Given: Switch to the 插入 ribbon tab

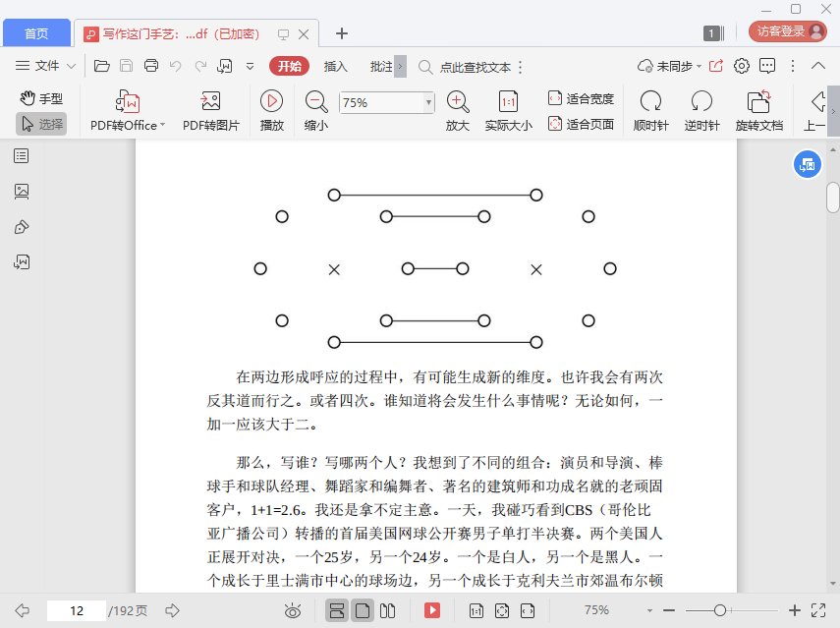Looking at the screenshot, I should (x=336, y=67).
